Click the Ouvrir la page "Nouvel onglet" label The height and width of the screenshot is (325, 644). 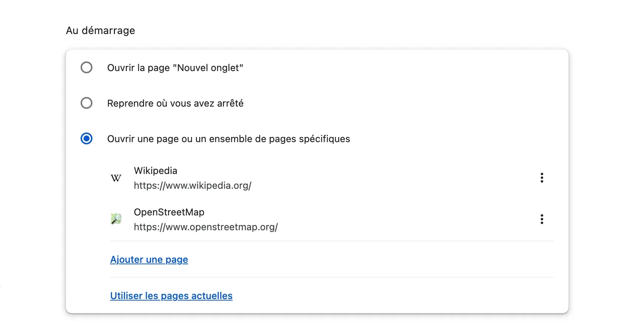pyautogui.click(x=175, y=68)
